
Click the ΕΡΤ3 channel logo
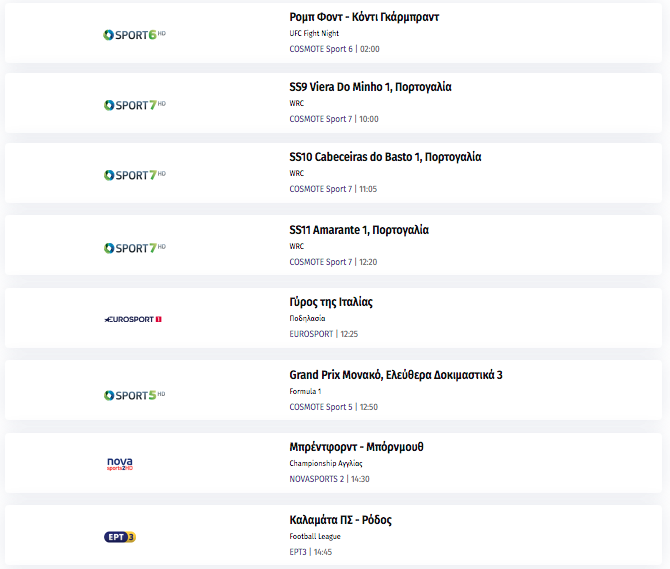click(120, 537)
